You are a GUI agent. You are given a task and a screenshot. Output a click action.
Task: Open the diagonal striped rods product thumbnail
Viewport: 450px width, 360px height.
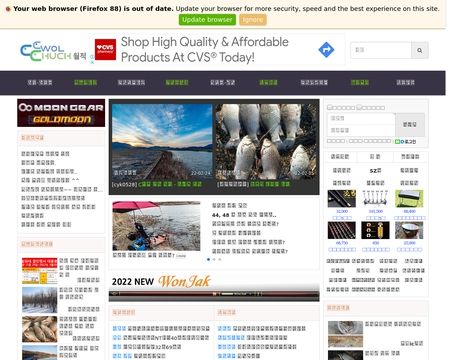tap(342, 230)
